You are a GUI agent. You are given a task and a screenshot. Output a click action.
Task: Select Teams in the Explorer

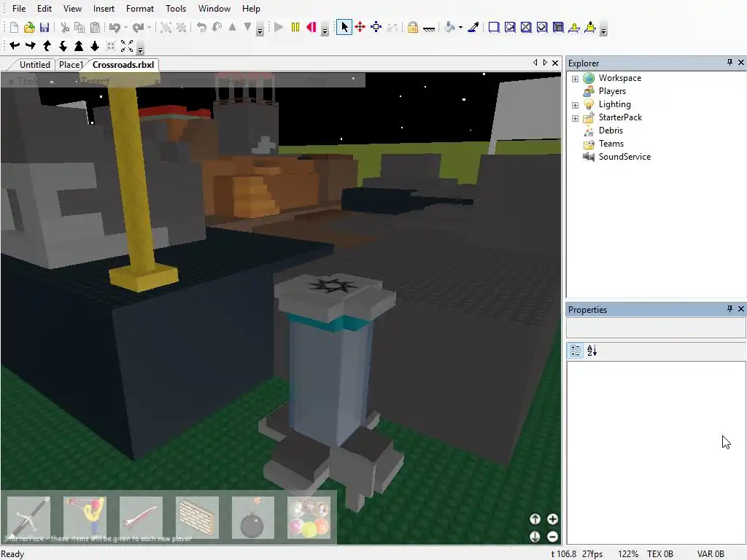click(x=611, y=144)
